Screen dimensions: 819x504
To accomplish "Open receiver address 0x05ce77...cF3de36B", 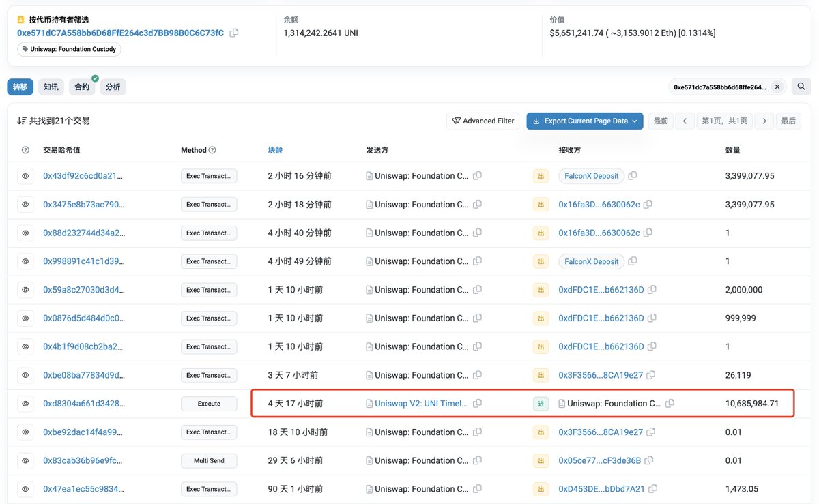I will [600, 460].
